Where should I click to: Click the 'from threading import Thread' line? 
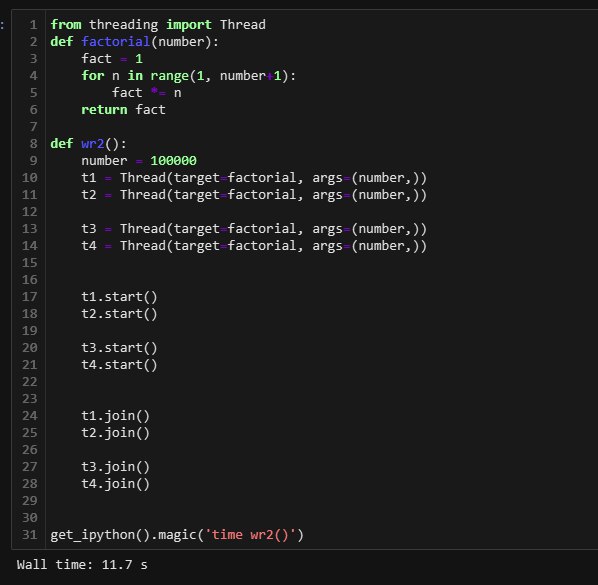pyautogui.click(x=158, y=25)
